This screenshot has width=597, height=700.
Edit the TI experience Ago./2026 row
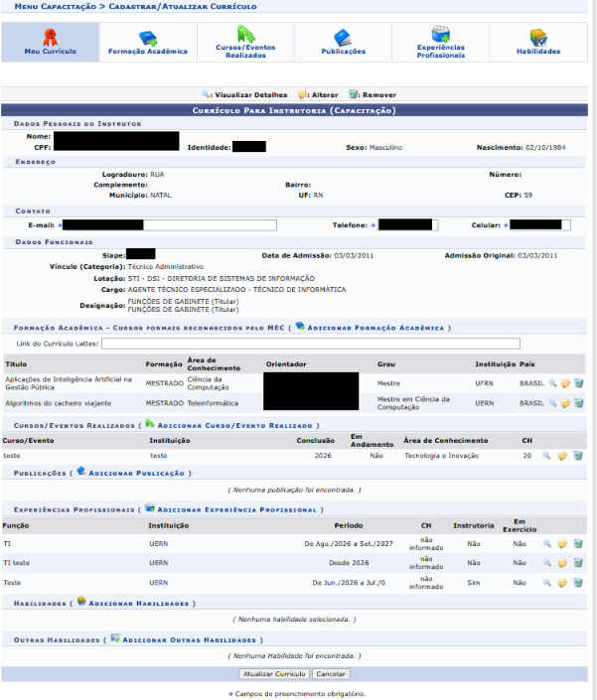pyautogui.click(x=562, y=544)
